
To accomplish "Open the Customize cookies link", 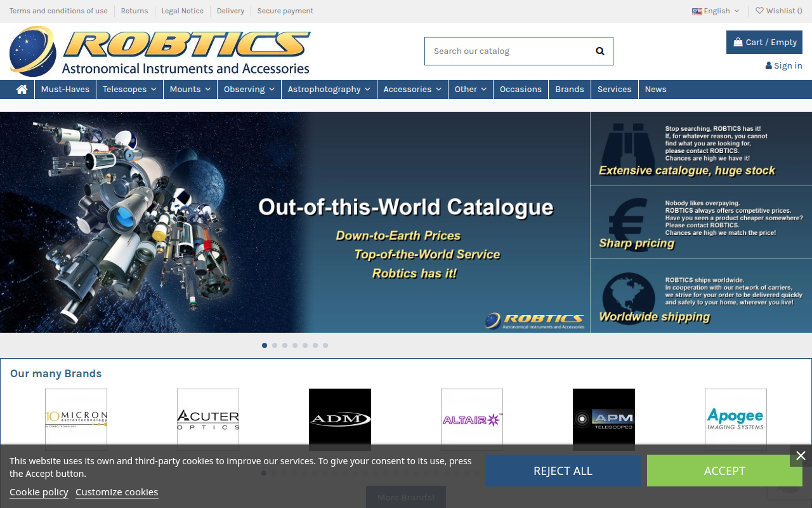I will point(117,492).
